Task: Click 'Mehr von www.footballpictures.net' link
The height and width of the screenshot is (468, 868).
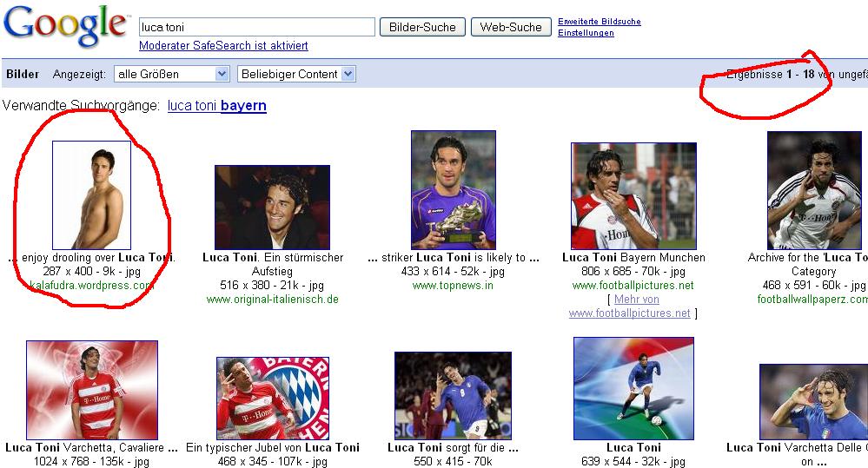Action: [632, 307]
